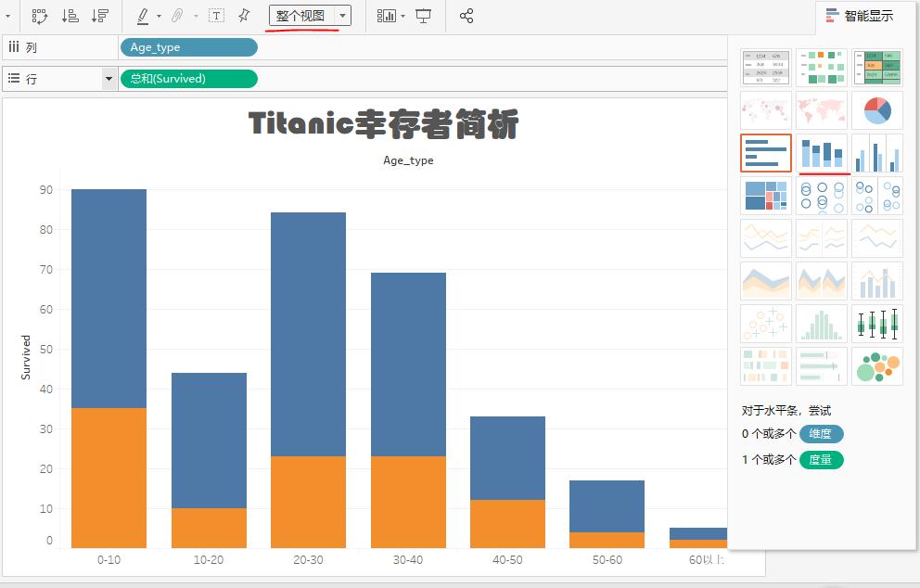Choose packed bubbles chart type

877,366
